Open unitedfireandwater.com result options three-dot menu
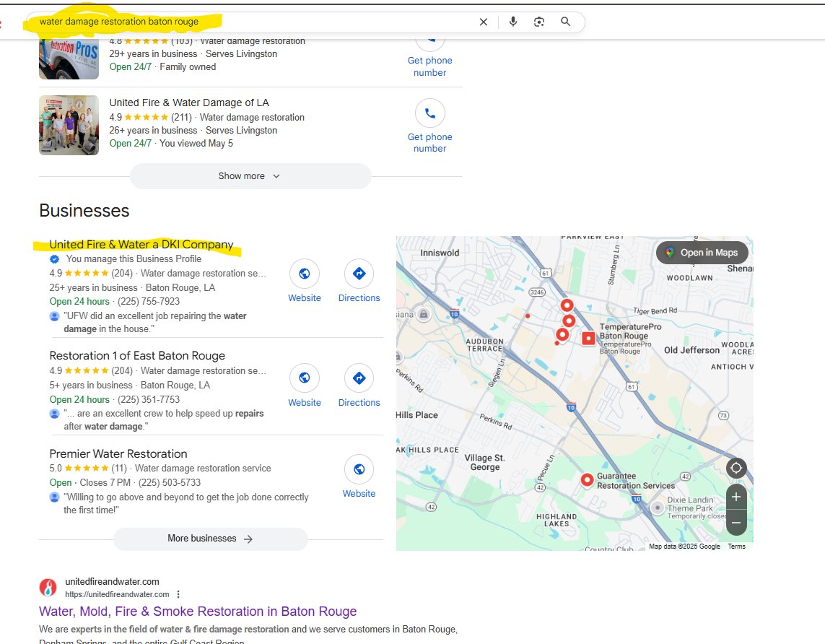Viewport: 825px width, 644px height. coord(178,594)
